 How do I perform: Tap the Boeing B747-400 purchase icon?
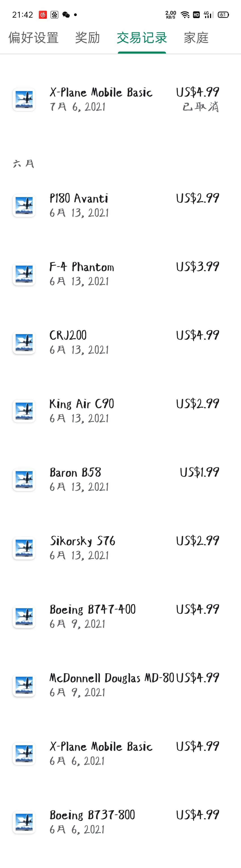[24, 617]
